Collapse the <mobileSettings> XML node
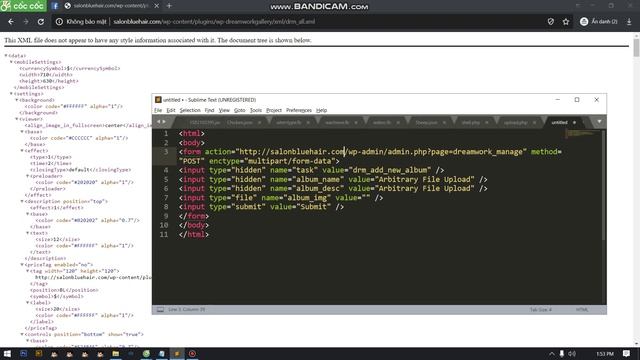Image resolution: width=640 pixels, height=360 pixels. point(11,62)
